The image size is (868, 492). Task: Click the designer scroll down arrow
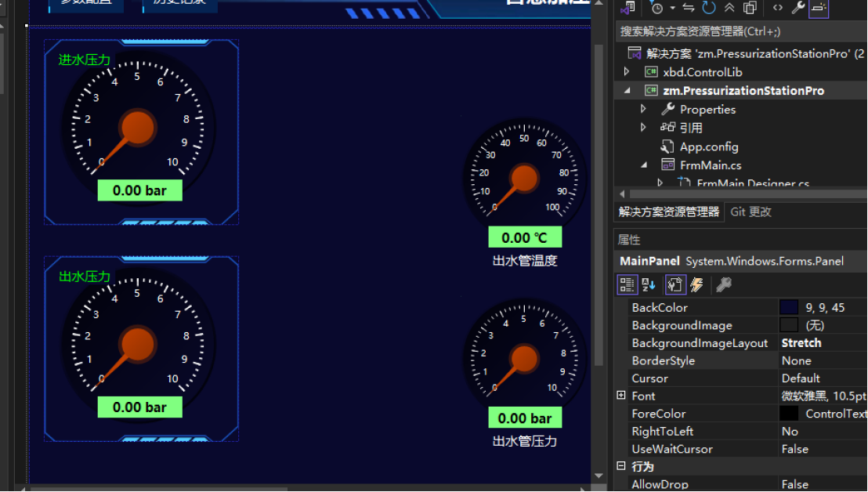click(x=599, y=476)
